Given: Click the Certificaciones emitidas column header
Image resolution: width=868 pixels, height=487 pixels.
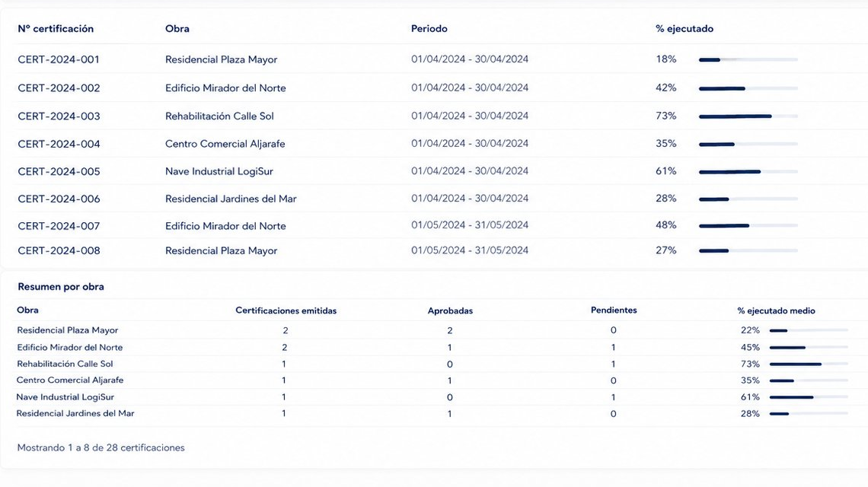Looking at the screenshot, I should (x=286, y=311).
